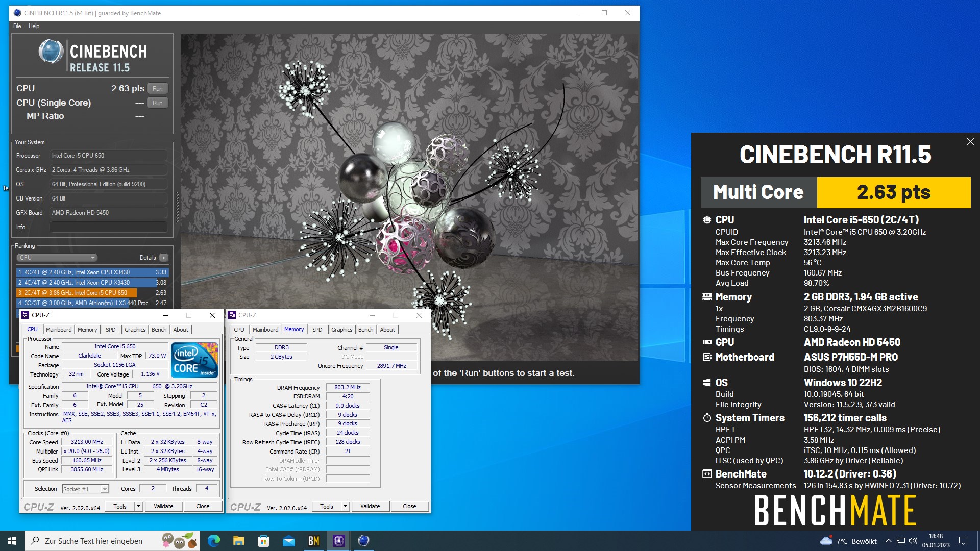Image resolution: width=980 pixels, height=551 pixels.
Task: Click the BenchMate Memory module icon
Action: coord(707,297)
